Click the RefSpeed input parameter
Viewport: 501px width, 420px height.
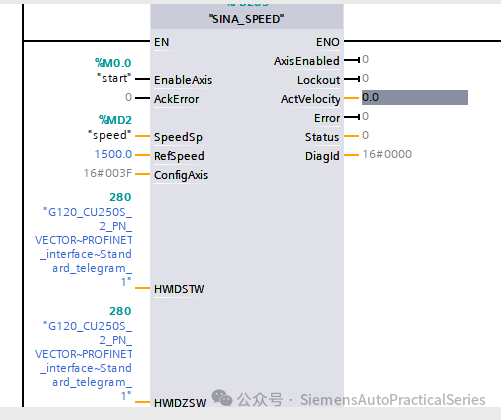[179, 156]
